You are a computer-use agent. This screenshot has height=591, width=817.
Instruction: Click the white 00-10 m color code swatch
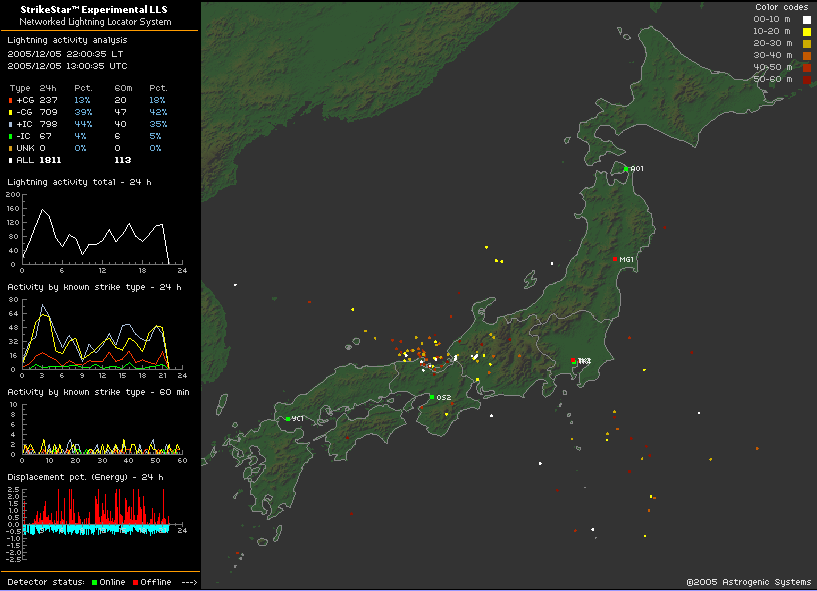click(x=806, y=19)
